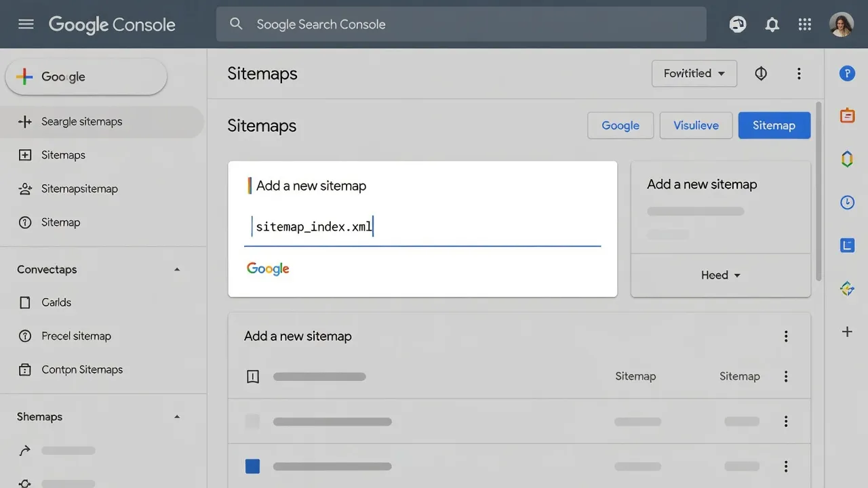This screenshot has width=868, height=488.
Task: Open the blue square L side panel icon
Action: tap(847, 245)
